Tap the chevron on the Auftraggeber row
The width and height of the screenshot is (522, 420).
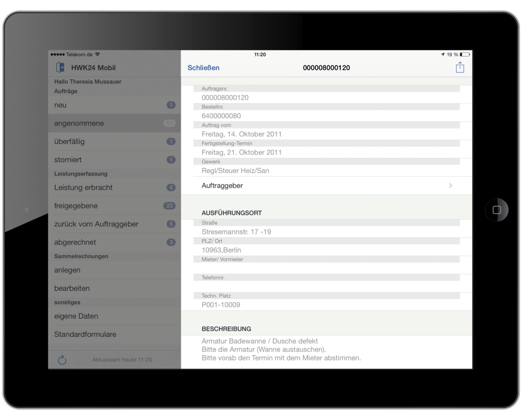click(x=450, y=185)
